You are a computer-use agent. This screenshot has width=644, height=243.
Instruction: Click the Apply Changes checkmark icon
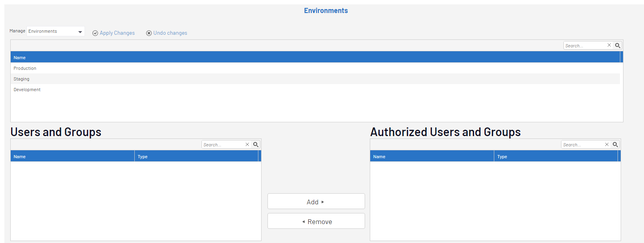click(95, 33)
